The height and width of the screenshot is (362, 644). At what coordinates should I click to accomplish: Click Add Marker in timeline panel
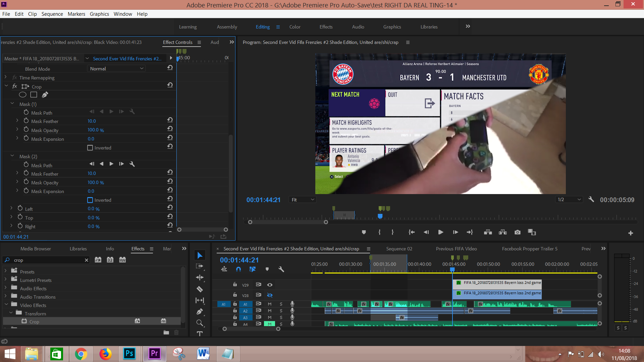267,269
